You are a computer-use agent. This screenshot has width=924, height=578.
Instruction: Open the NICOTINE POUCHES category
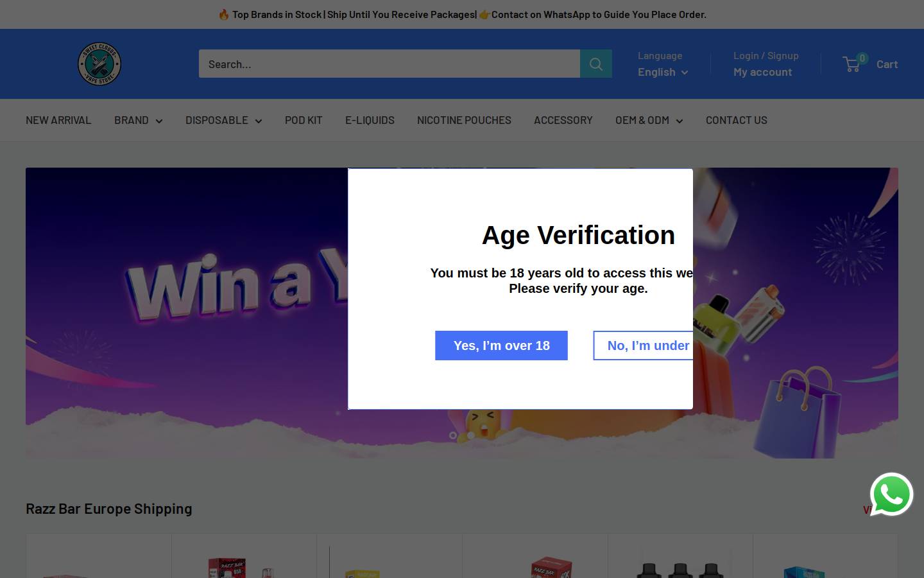click(x=464, y=120)
